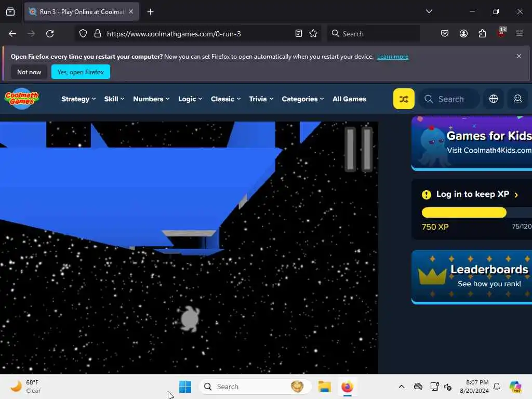Open the Firefox hamburger menu
532x399 pixels.
pos(520,34)
